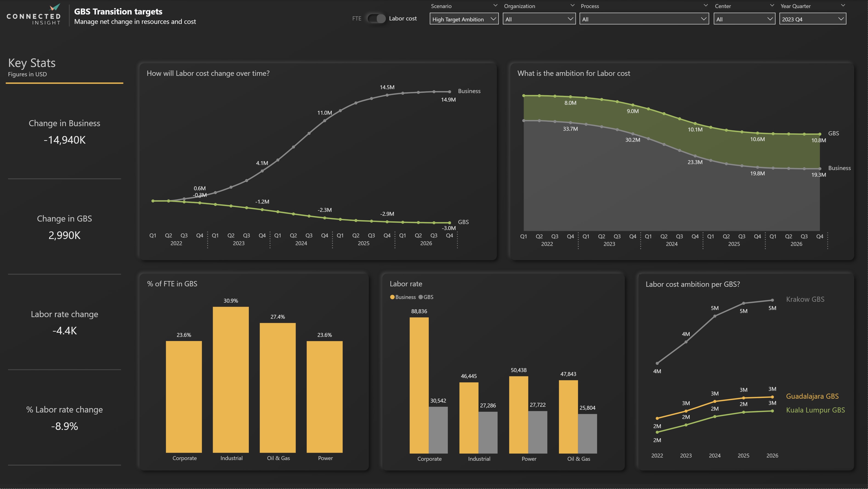Click the Kuala Lumpur GBS series label

click(x=815, y=410)
